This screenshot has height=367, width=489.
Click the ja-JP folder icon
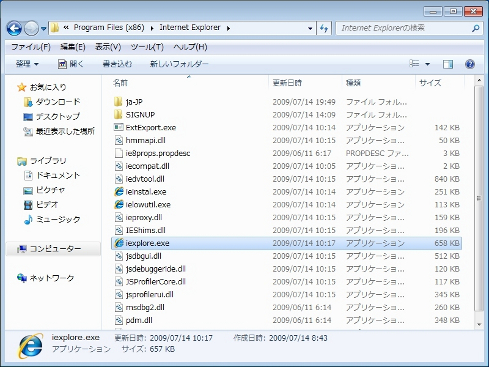[x=118, y=101]
